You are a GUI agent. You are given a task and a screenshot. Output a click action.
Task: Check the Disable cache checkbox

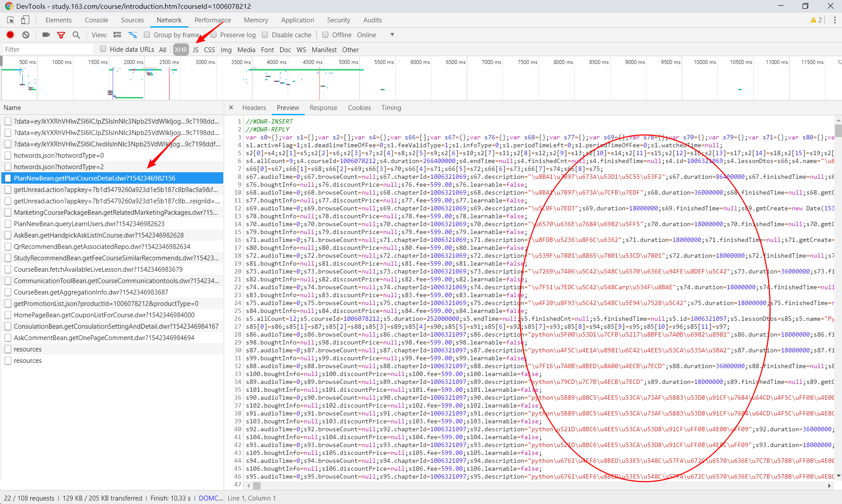pos(265,35)
